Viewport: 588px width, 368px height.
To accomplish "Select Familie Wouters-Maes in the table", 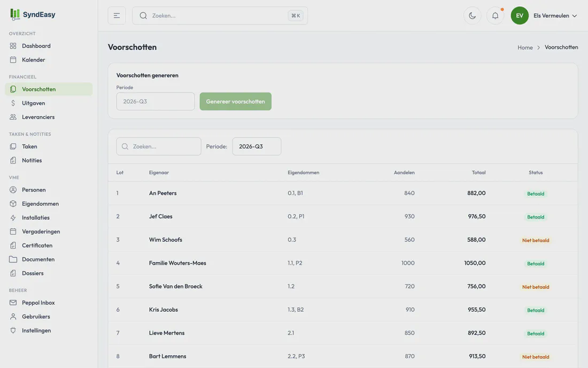I will click(x=177, y=263).
